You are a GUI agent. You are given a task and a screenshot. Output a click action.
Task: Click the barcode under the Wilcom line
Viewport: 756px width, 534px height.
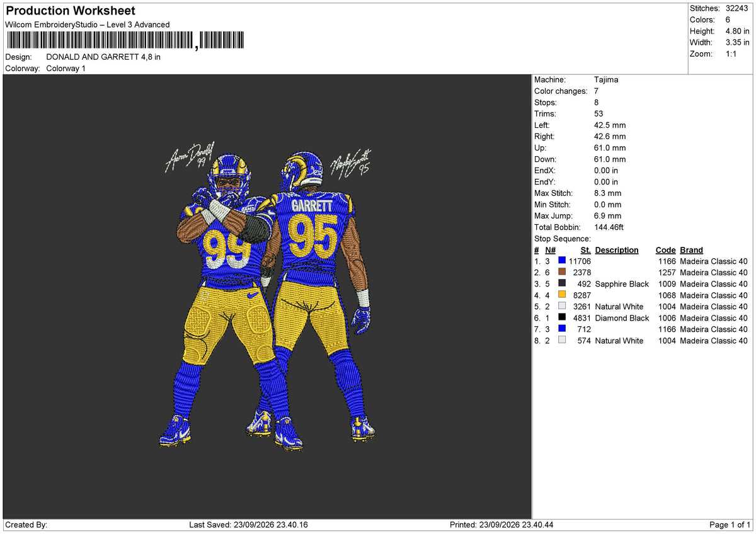point(126,41)
